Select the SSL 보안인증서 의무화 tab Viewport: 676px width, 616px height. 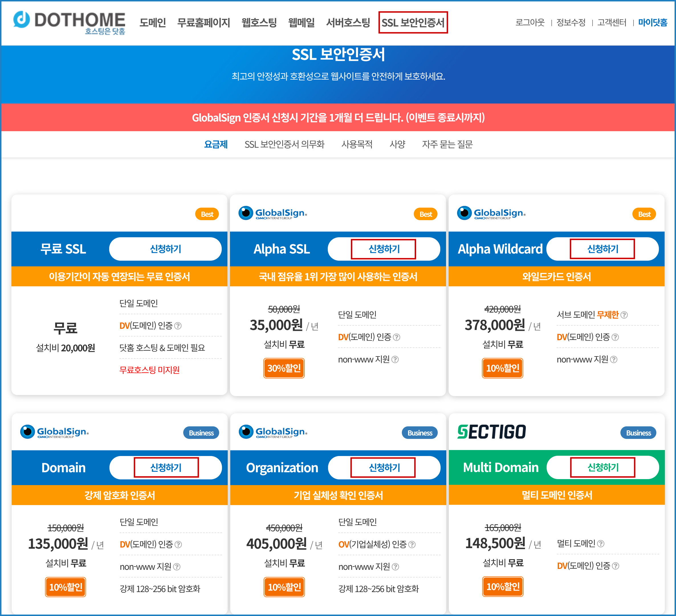(x=284, y=144)
